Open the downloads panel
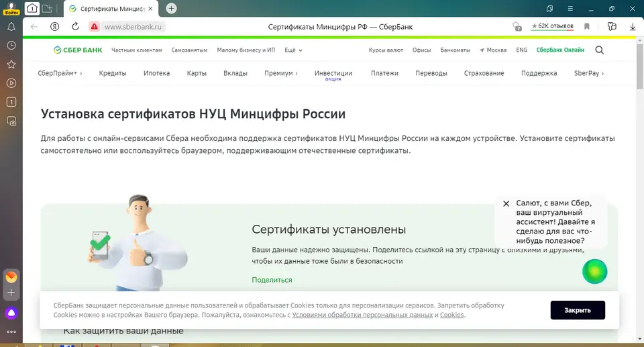 pos(633,27)
